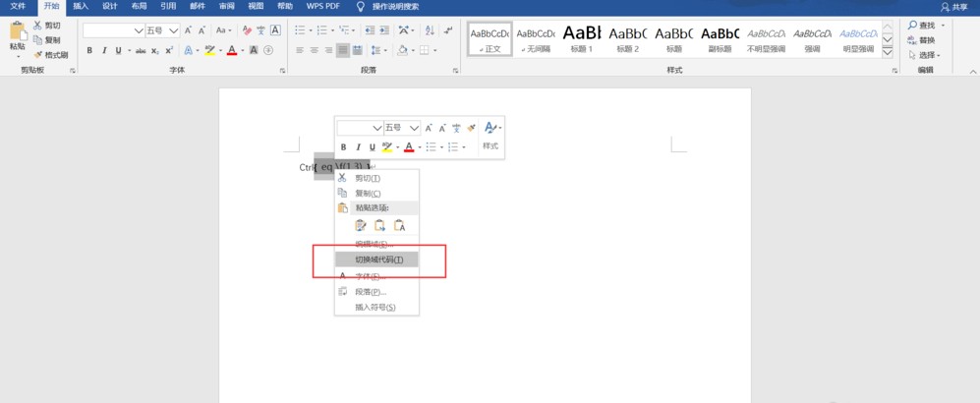Select the 无间隔 style thumbnail
Image resolution: width=980 pixels, height=403 pixels.
pos(536,38)
